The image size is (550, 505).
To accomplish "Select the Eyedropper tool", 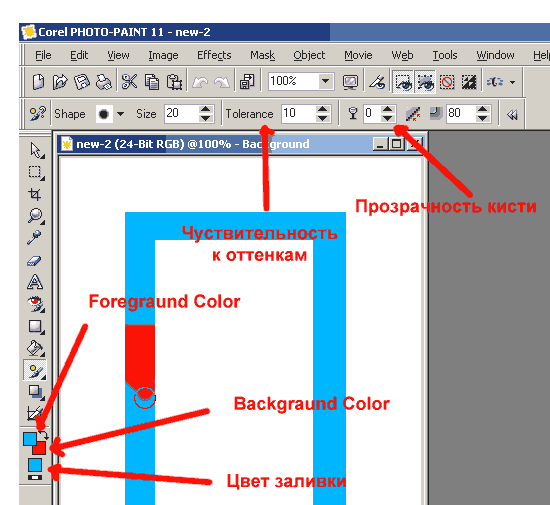I will 34,237.
